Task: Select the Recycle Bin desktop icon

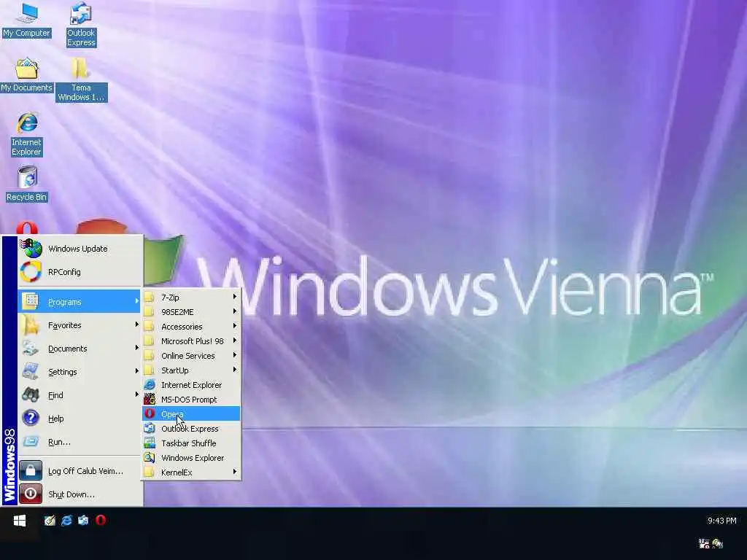Action: coord(27,184)
